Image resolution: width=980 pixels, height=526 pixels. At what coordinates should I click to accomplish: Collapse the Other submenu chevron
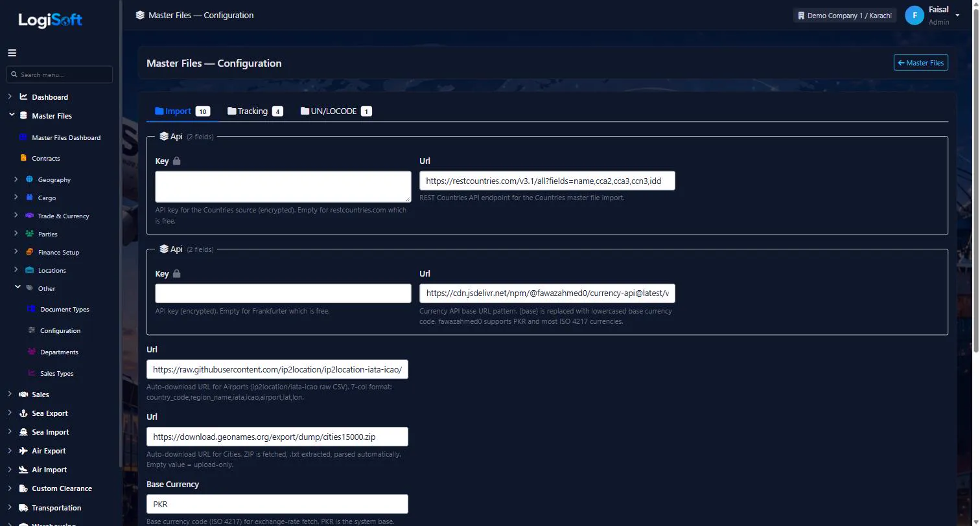pyautogui.click(x=17, y=287)
